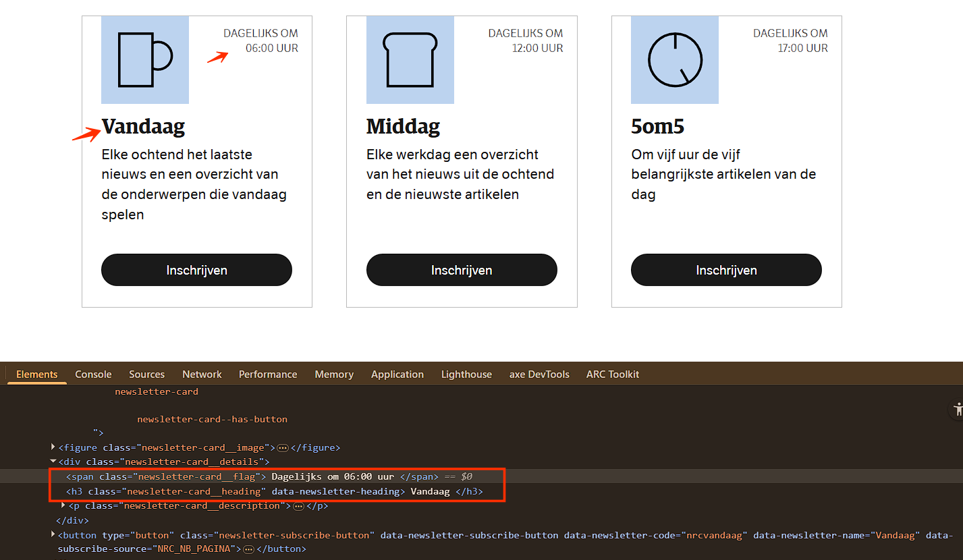Click the bread slice icon on Middag card
The image size is (963, 560).
[410, 60]
